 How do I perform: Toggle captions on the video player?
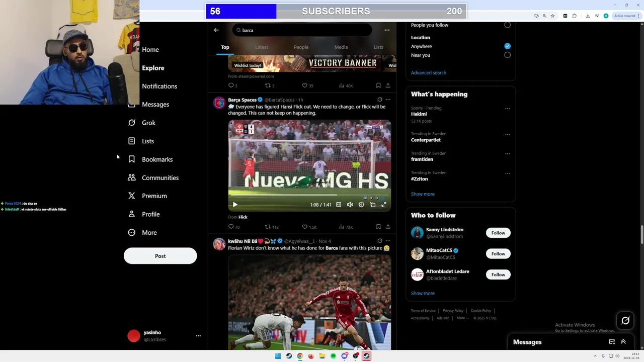point(339,205)
